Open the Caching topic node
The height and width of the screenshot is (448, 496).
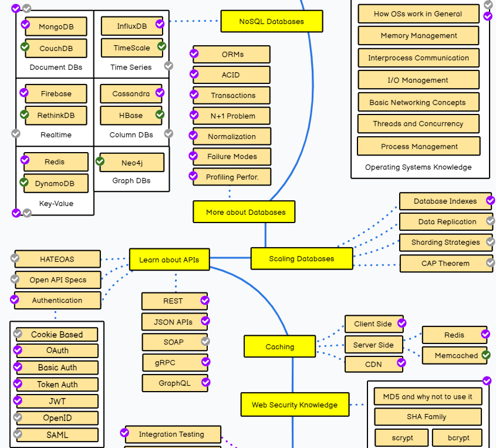tap(279, 346)
